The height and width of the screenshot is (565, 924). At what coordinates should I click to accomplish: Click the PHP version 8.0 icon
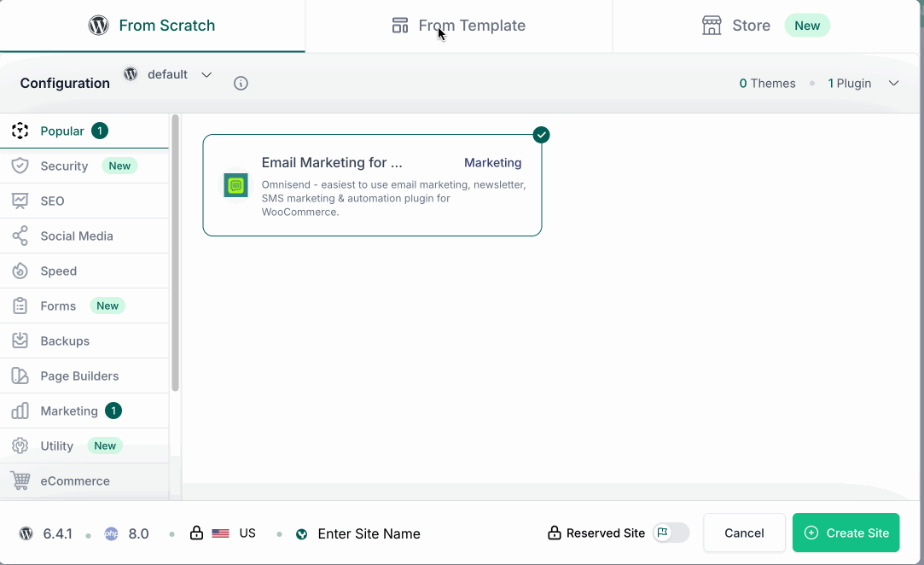(111, 534)
